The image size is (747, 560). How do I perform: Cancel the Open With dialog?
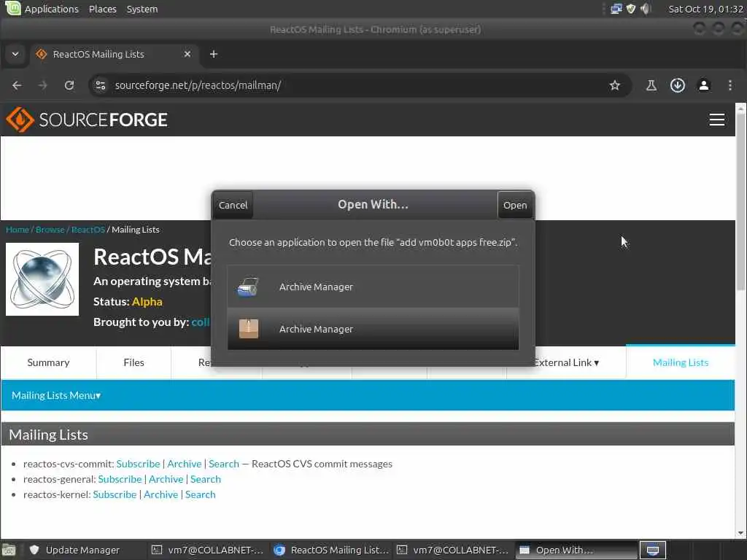tap(233, 205)
